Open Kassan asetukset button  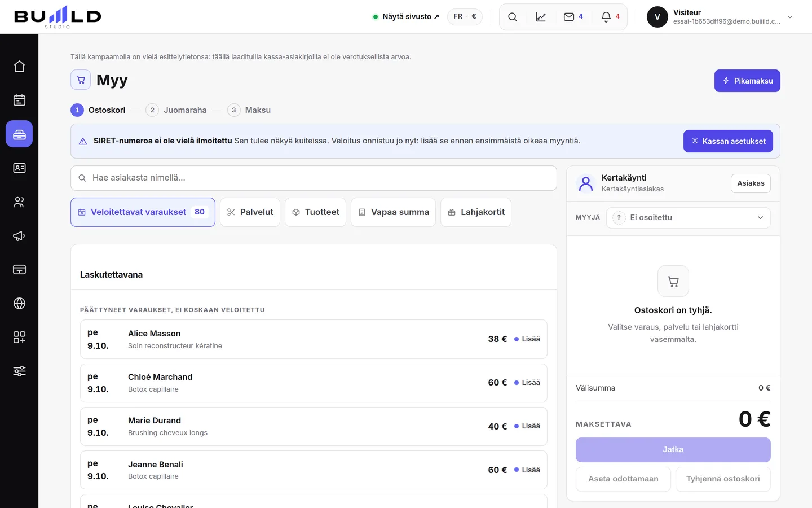(x=728, y=141)
